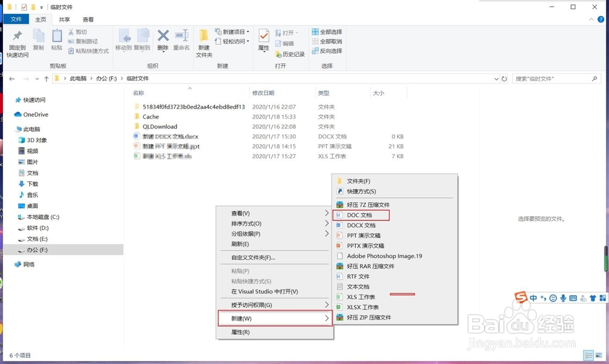Activate Sogou voice input microphone icon
The width and height of the screenshot is (609, 364).
pyautogui.click(x=562, y=298)
